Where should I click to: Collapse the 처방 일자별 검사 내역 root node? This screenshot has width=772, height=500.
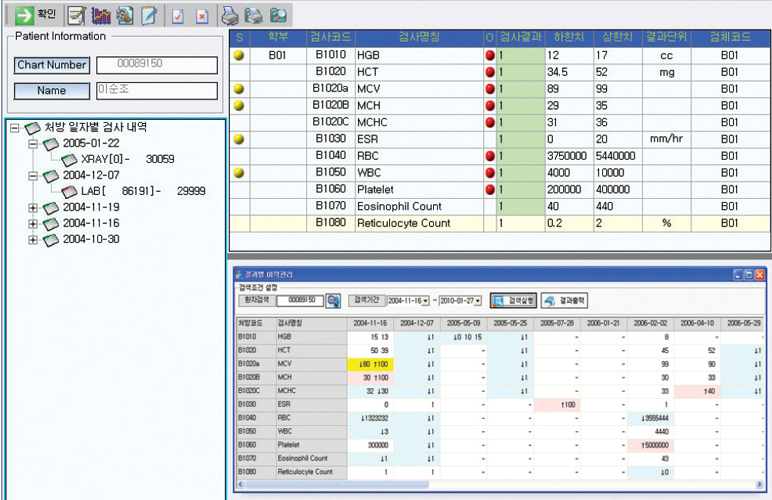coord(15,128)
